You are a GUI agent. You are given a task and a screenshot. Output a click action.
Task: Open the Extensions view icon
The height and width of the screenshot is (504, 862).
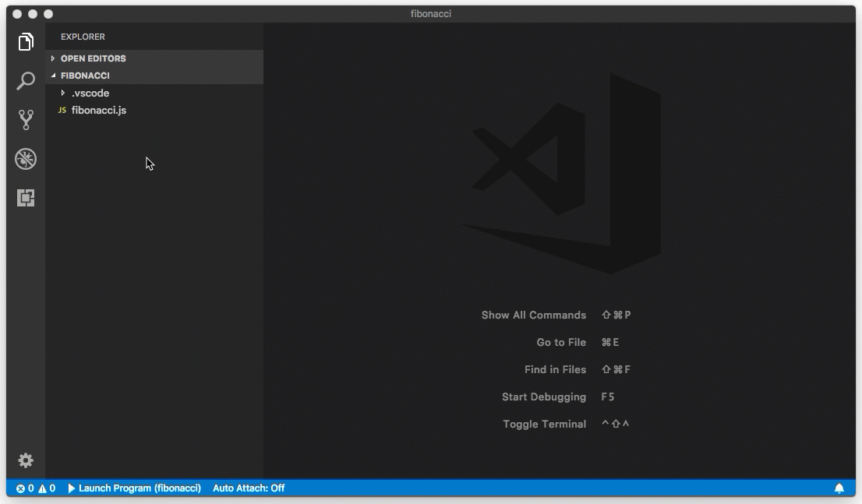[x=26, y=198]
